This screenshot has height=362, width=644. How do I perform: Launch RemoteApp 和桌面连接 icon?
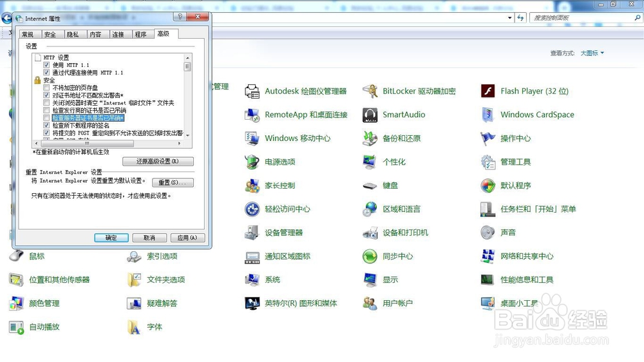pyautogui.click(x=252, y=115)
